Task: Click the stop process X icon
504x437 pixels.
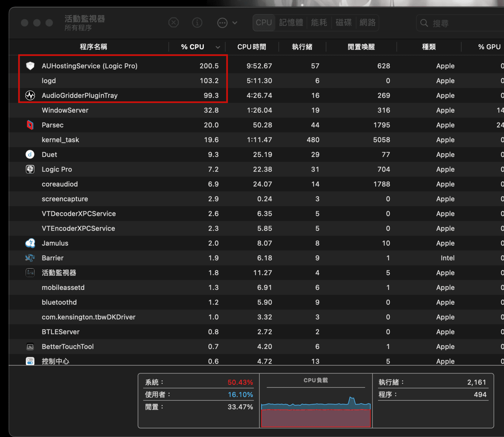Action: tap(174, 23)
